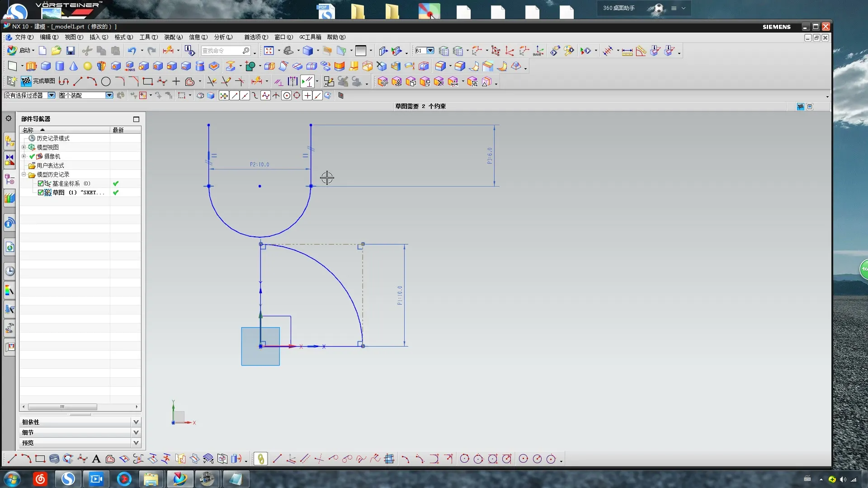
Task: Toggle the 摄像机 green check mark
Action: tap(32, 156)
